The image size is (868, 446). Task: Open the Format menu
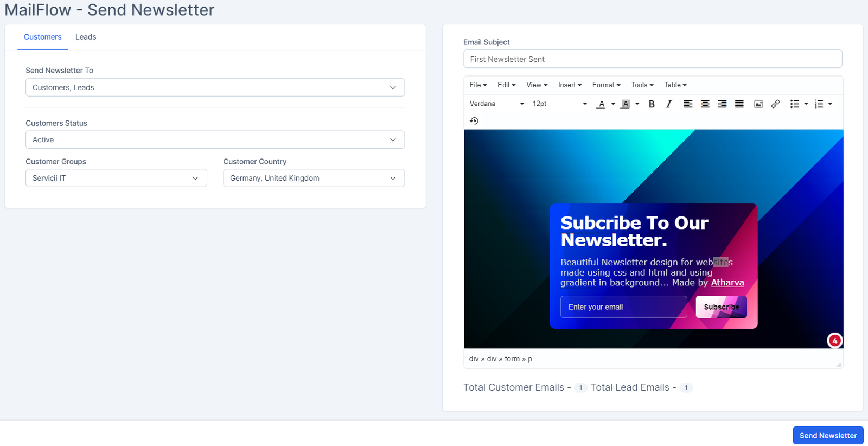(606, 85)
